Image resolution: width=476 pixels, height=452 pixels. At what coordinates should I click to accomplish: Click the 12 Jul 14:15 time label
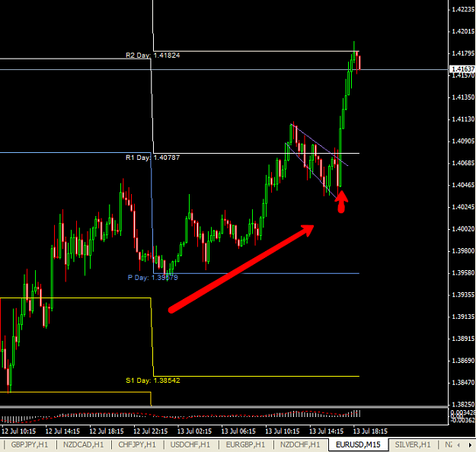pos(62,431)
